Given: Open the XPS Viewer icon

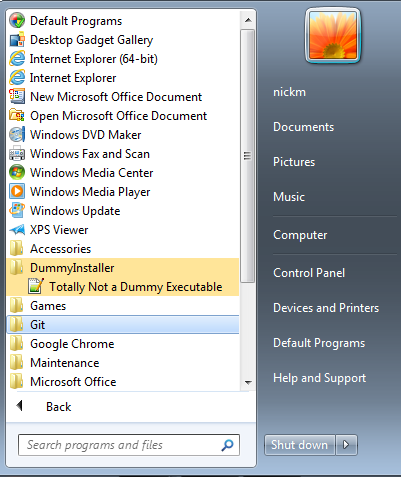Looking at the screenshot, I should [x=17, y=230].
